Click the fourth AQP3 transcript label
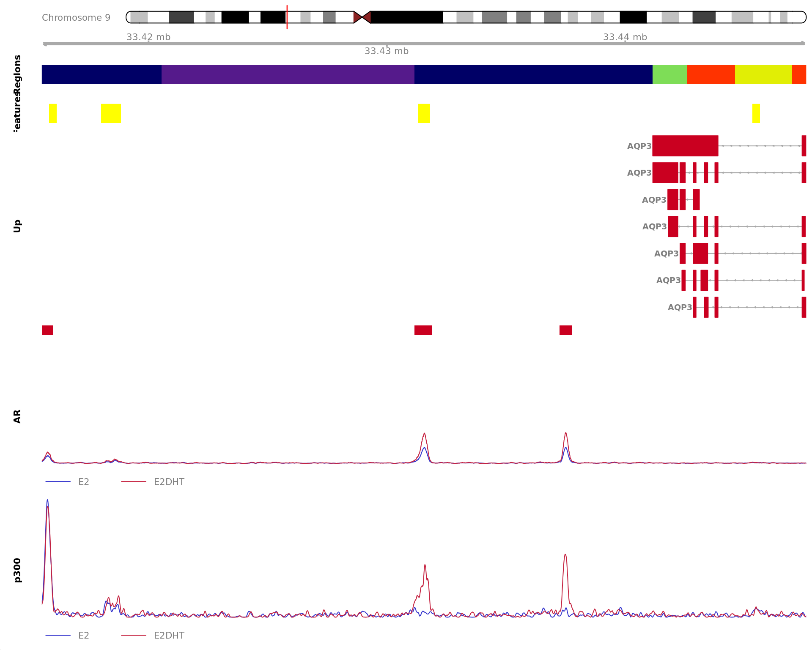Screen dimensions: 812x650 654,226
